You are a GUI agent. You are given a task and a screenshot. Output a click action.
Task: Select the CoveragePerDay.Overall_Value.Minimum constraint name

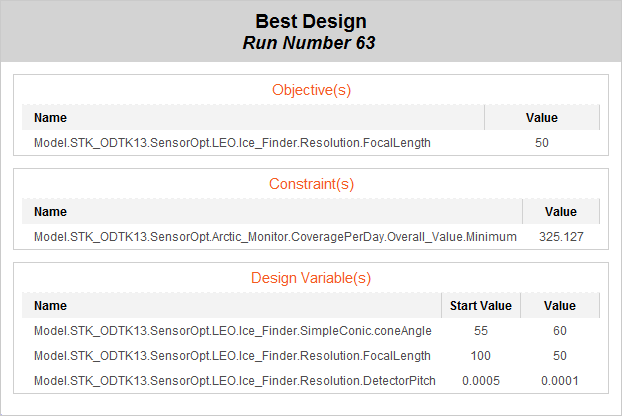[275, 237]
